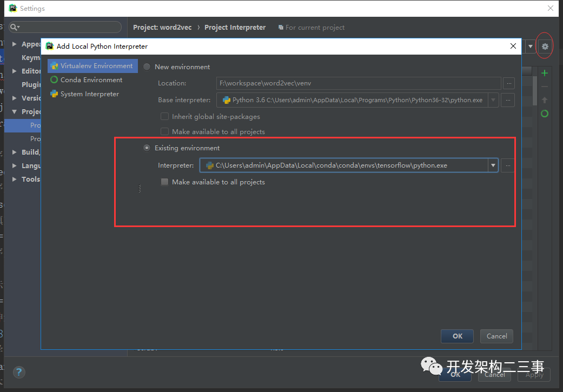This screenshot has width=563, height=392.
Task: Open Plugins settings item
Action: click(x=31, y=85)
